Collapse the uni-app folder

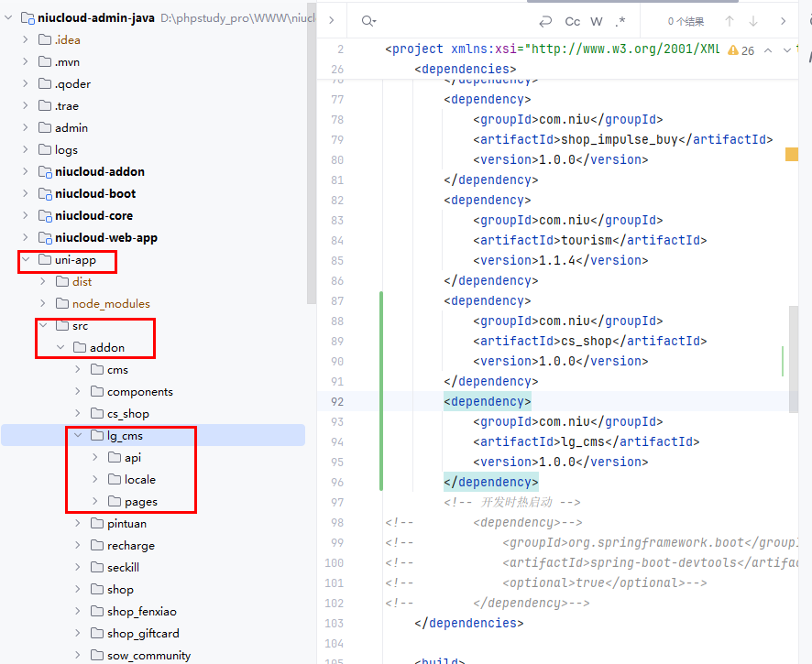[x=26, y=260]
